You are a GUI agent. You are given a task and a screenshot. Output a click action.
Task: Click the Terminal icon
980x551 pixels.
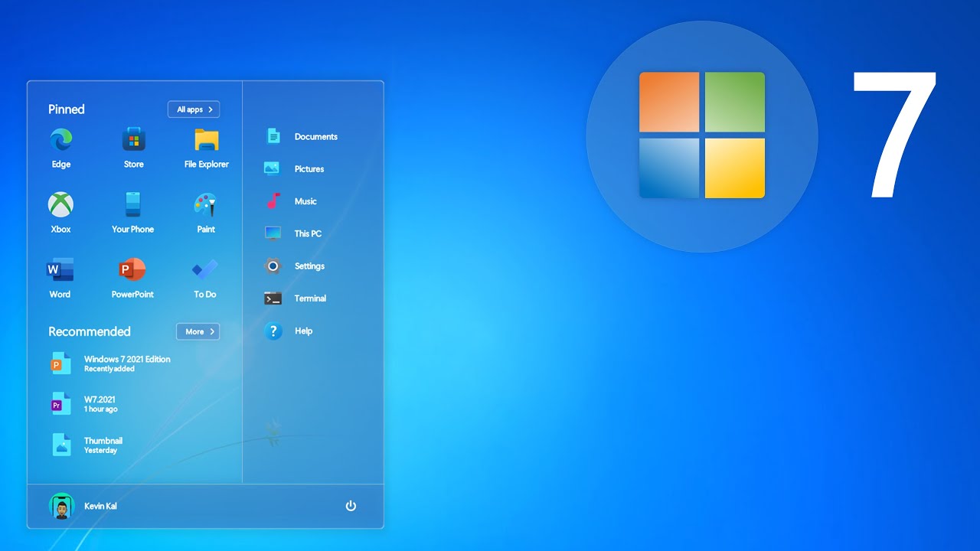pos(273,298)
